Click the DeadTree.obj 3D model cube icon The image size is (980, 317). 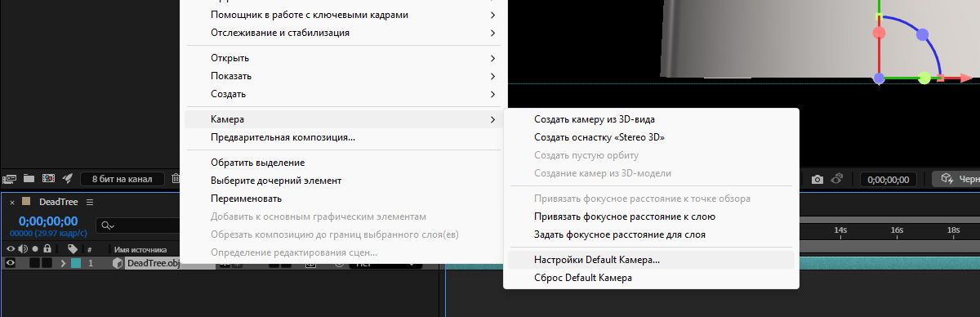click(118, 263)
